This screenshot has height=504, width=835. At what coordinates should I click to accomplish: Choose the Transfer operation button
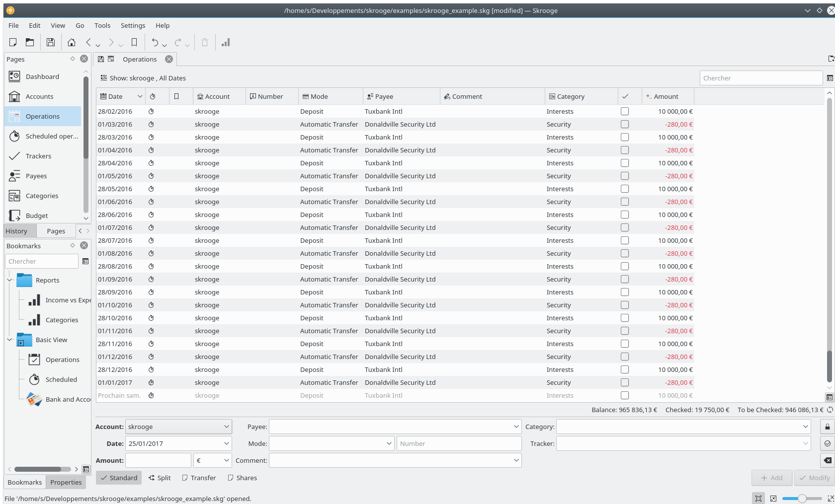click(199, 478)
